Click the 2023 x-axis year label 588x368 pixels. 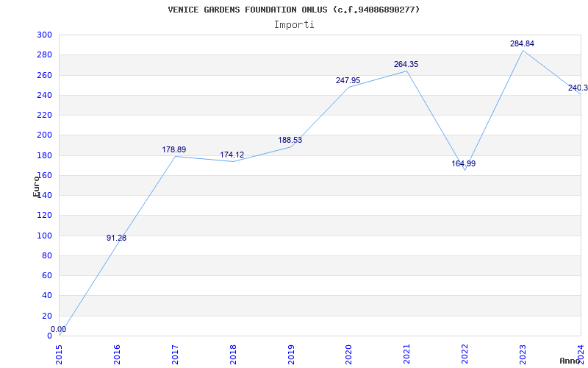[523, 355]
